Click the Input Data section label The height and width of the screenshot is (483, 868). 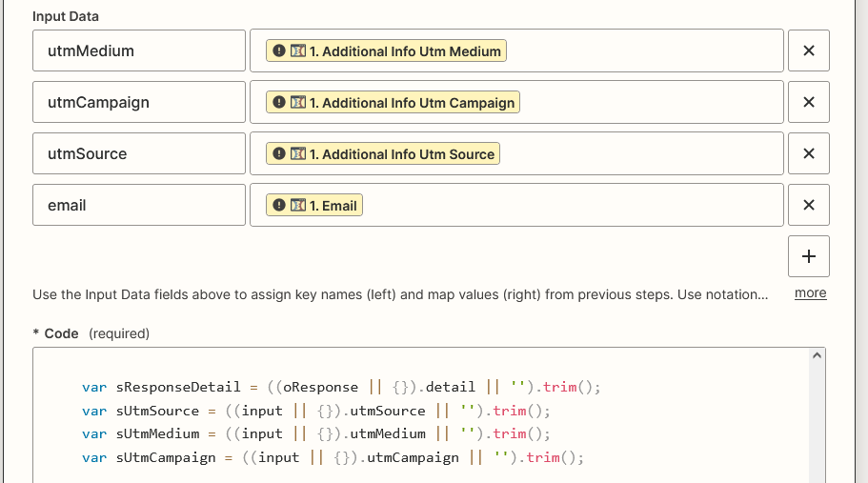[x=66, y=16]
